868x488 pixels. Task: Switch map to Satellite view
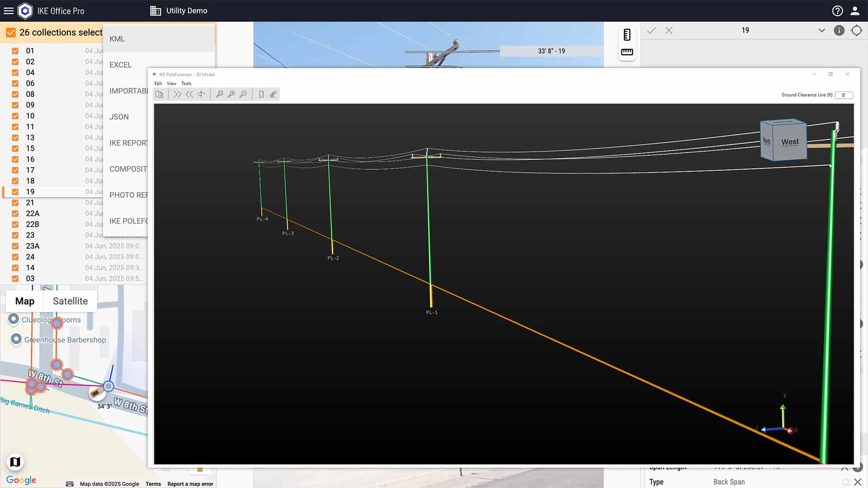[70, 301]
